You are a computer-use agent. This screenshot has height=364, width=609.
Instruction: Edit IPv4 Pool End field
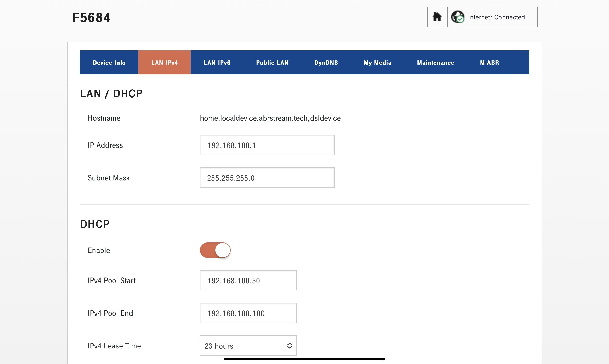pos(248,313)
